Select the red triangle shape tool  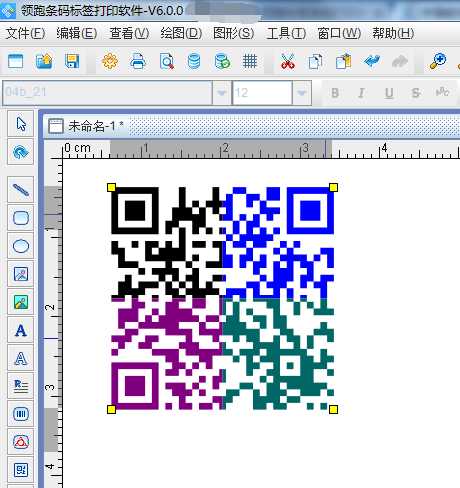pyautogui.click(x=21, y=442)
